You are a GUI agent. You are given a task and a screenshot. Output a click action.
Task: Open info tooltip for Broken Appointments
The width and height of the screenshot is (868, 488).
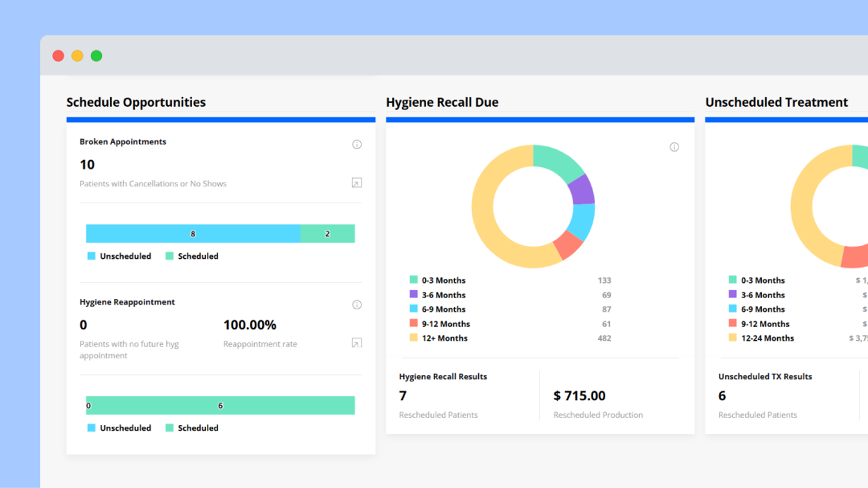(357, 144)
